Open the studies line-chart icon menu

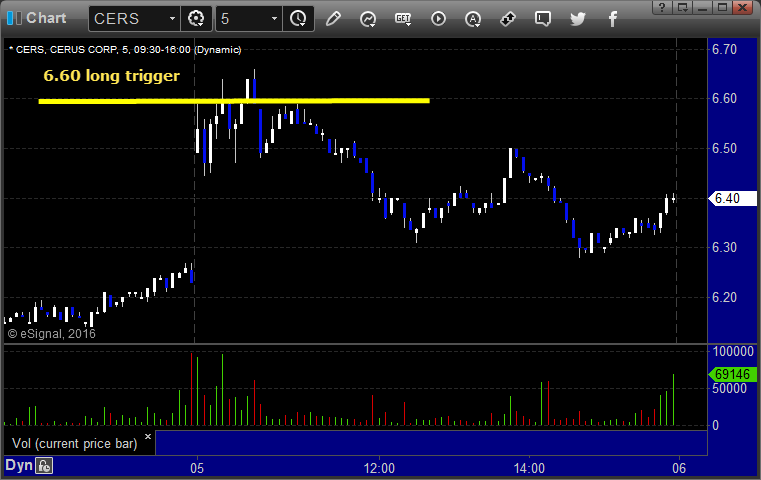click(368, 19)
